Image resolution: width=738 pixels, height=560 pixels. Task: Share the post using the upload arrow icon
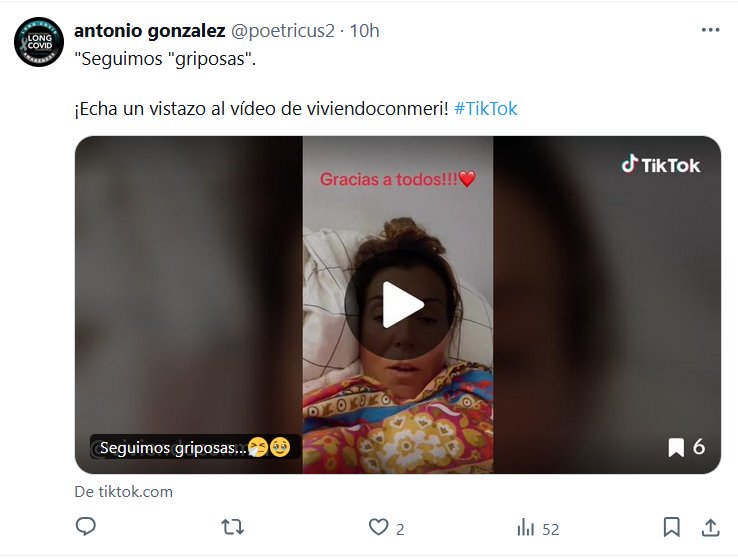(711, 527)
